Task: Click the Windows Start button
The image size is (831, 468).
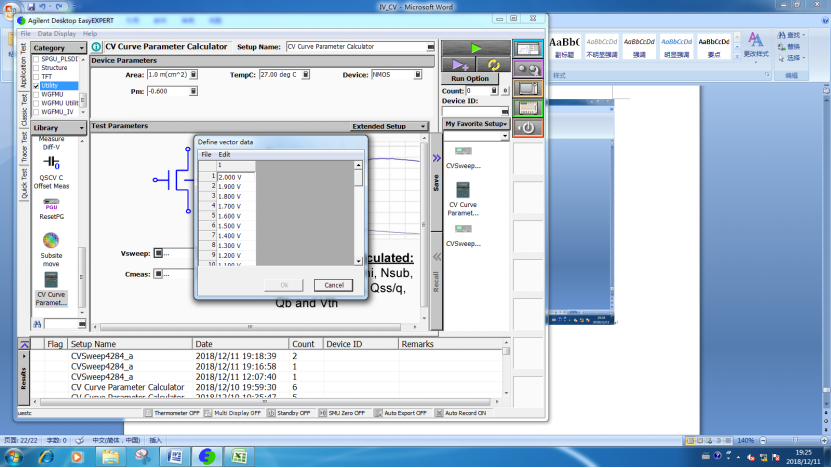Action: [13, 457]
